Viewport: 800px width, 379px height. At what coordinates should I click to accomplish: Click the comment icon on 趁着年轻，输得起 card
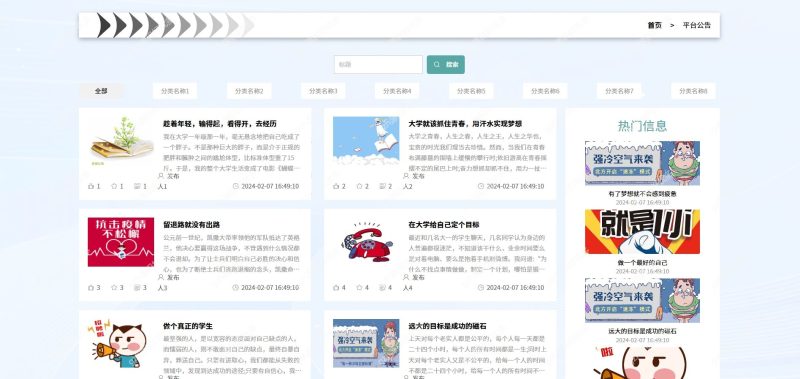[x=137, y=186]
